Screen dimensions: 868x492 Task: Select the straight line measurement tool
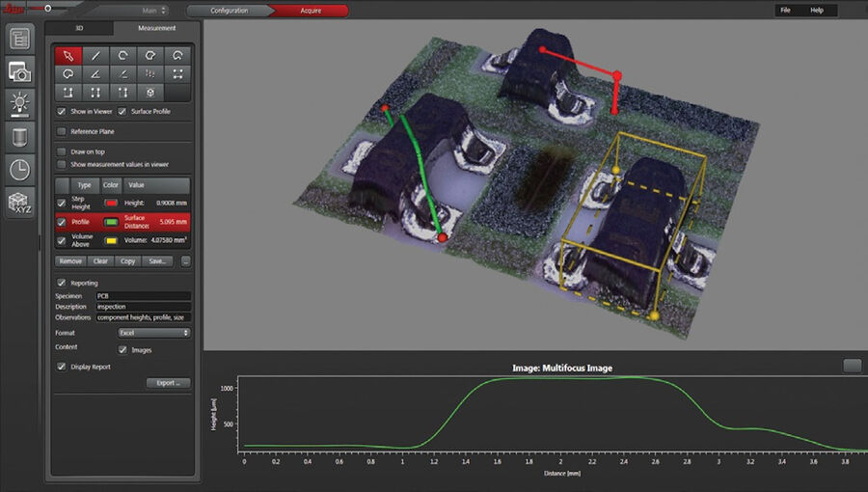tap(95, 55)
